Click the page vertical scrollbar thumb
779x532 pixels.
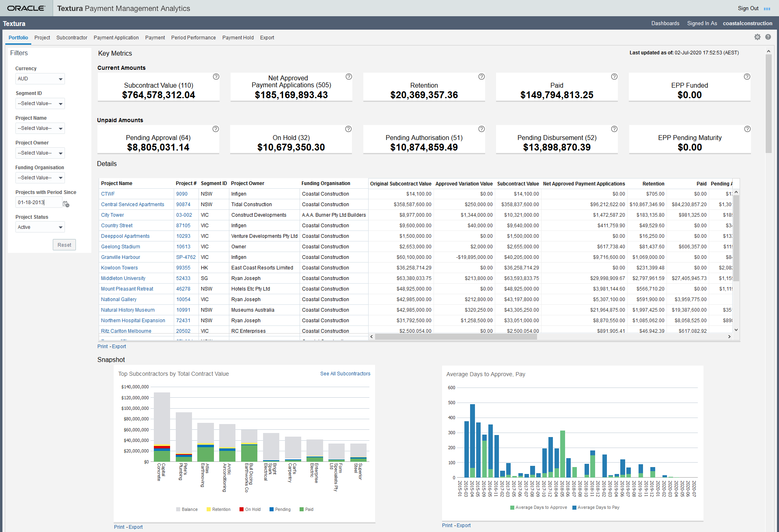click(x=768, y=103)
